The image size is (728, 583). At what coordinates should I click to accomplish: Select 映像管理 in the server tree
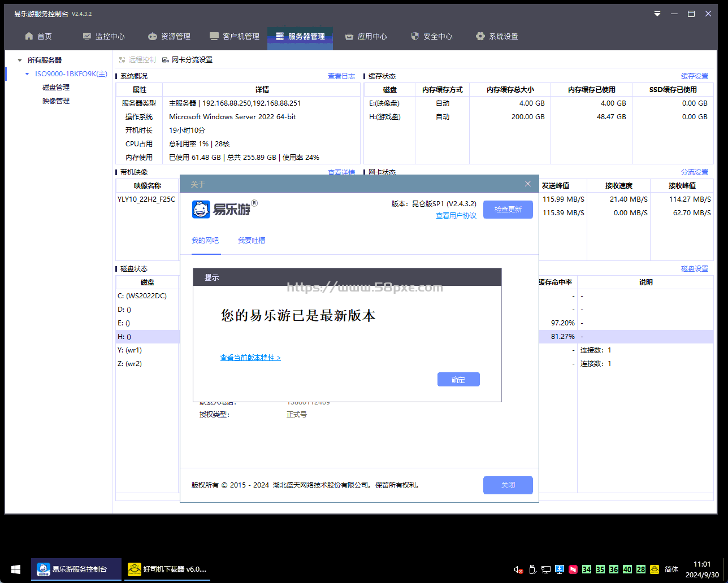click(x=56, y=101)
